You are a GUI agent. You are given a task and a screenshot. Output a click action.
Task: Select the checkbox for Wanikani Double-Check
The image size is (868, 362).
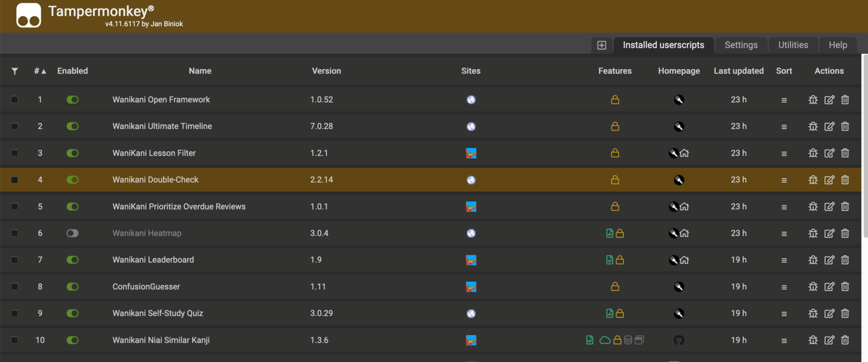[x=15, y=180]
